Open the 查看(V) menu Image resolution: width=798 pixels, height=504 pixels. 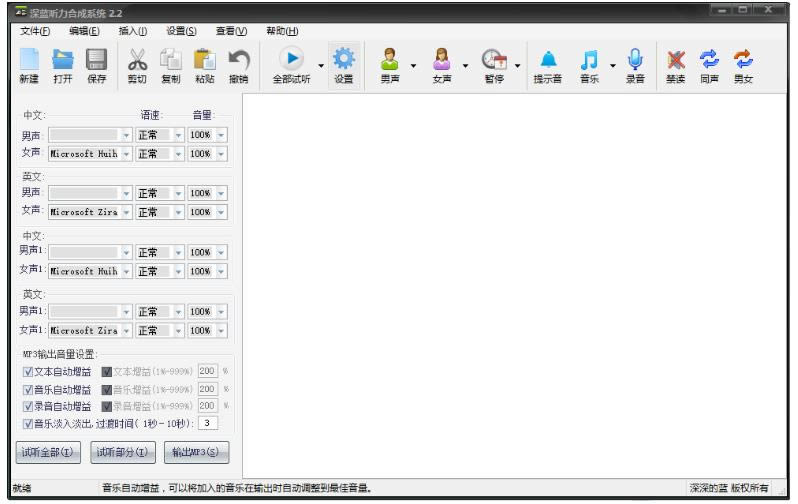click(x=231, y=31)
